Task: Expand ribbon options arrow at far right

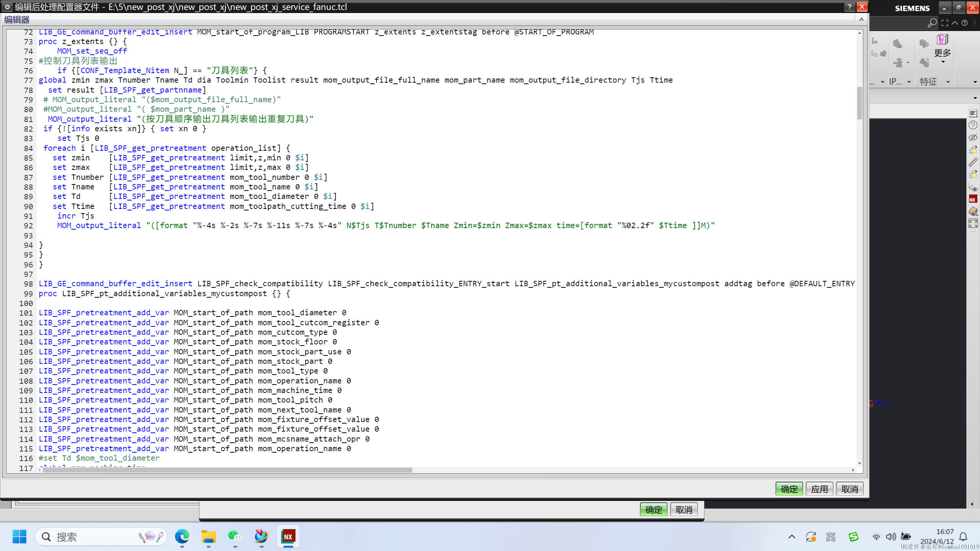Action: [x=975, y=82]
